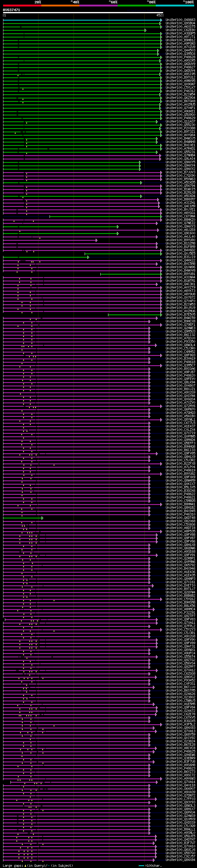Click the green ~80% identity legend segment
Screen dimensions: 197x868
coord(137,6)
